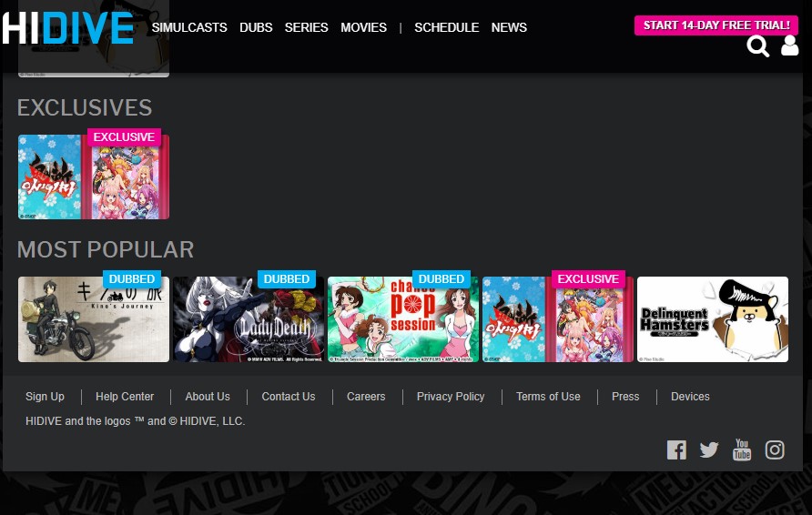Open the Press footer link
This screenshot has height=515, width=812.
pos(625,397)
